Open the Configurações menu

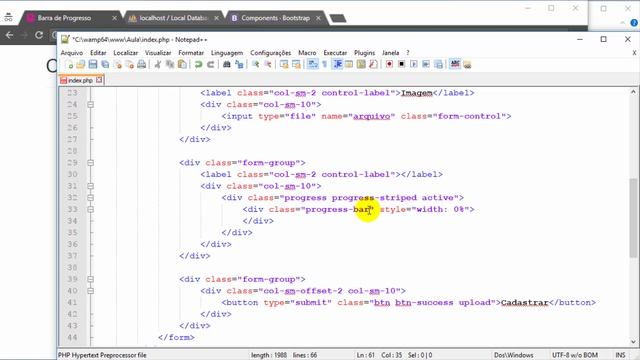[271, 53]
